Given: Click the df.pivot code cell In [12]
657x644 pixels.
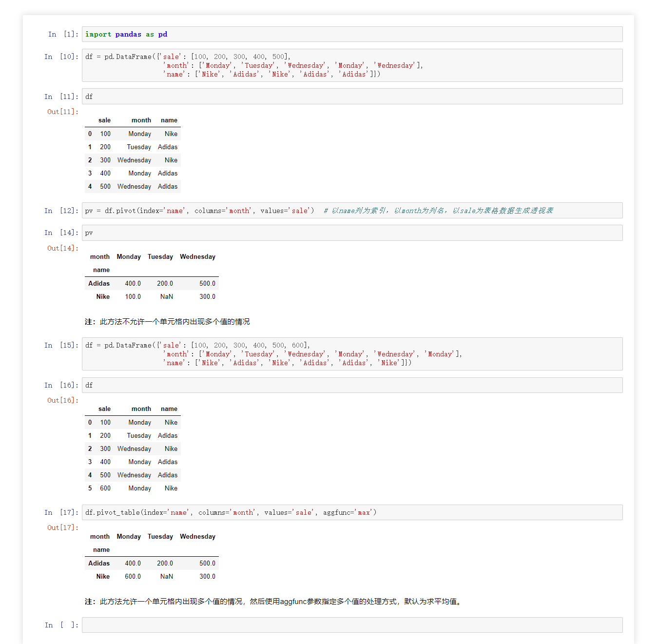Looking at the screenshot, I should click(352, 211).
